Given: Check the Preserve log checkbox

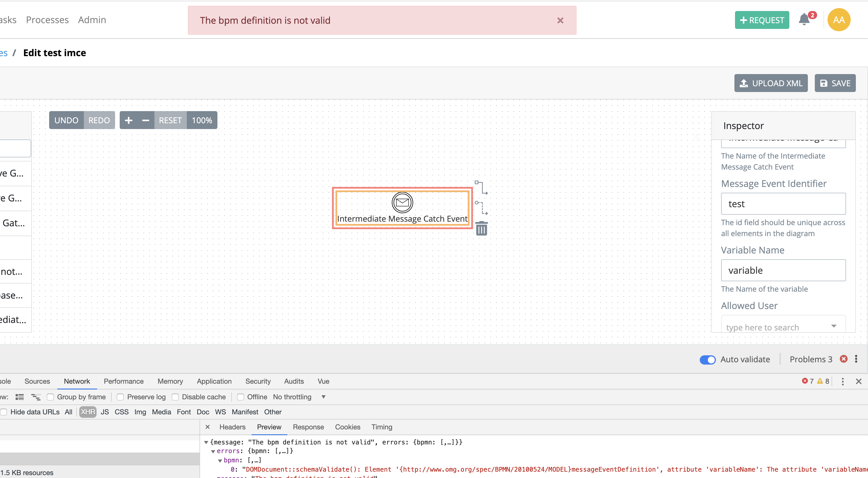Looking at the screenshot, I should [x=120, y=397].
